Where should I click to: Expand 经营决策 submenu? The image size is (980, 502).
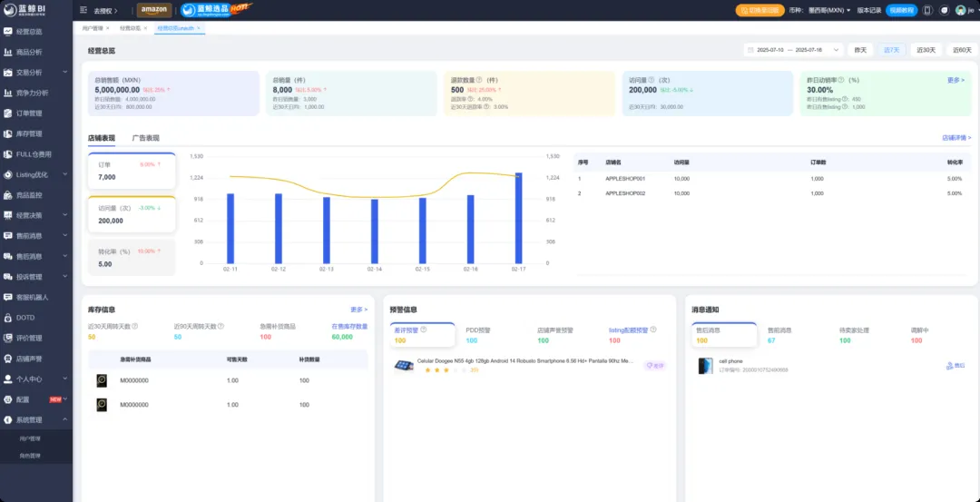pos(65,215)
